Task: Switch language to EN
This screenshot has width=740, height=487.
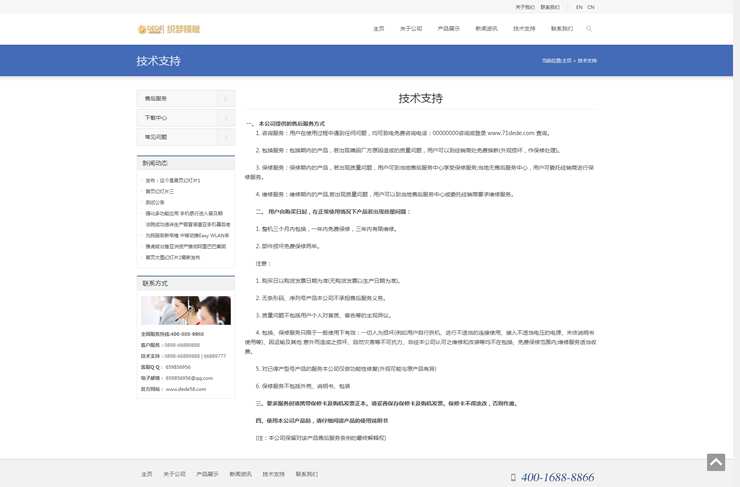Action: (579, 7)
